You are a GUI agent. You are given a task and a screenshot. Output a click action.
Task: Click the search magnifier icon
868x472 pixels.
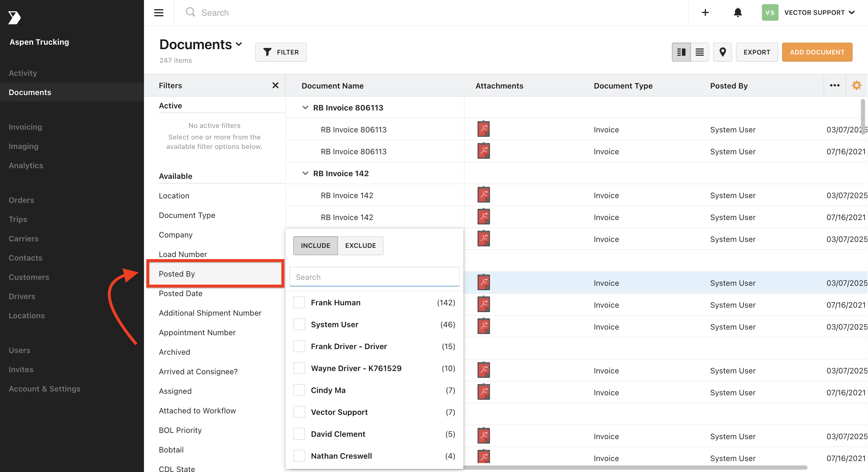[x=190, y=12]
